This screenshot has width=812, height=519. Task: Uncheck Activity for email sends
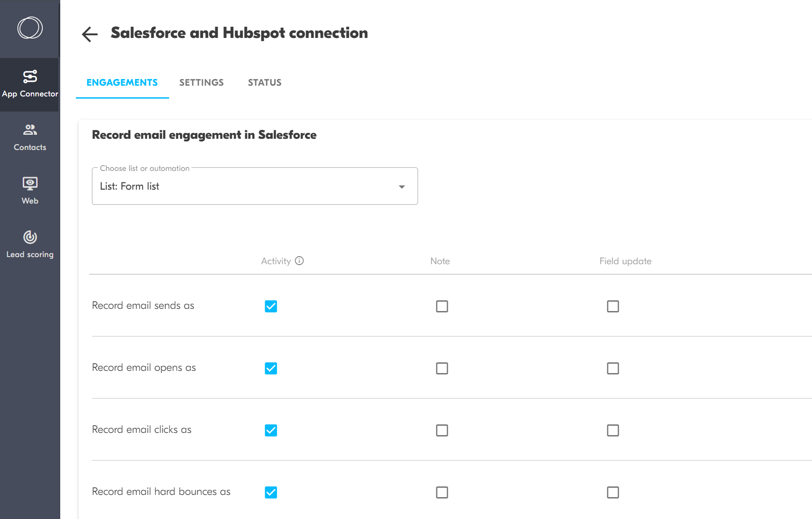[271, 306]
